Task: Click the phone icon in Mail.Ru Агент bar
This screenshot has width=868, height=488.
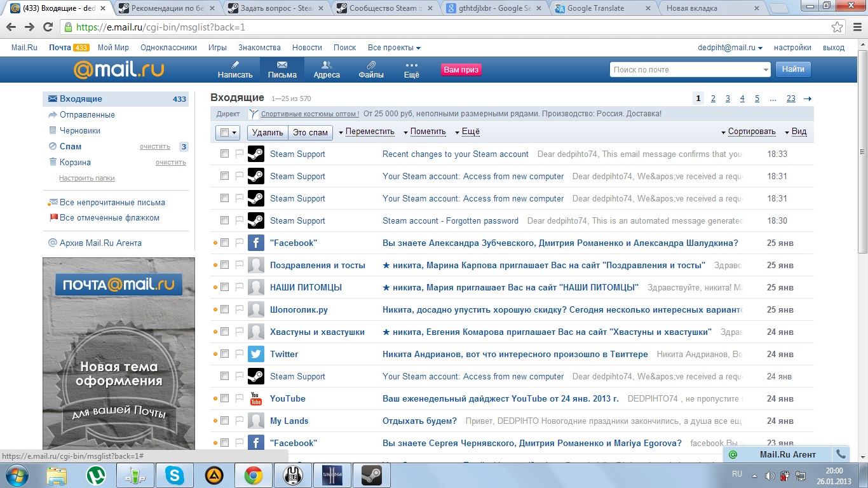Action: 841,454
